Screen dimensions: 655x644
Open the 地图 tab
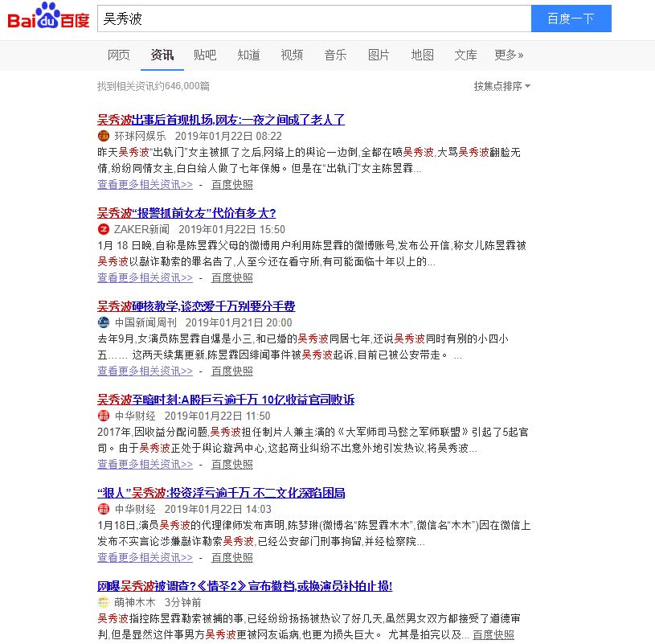(x=422, y=55)
